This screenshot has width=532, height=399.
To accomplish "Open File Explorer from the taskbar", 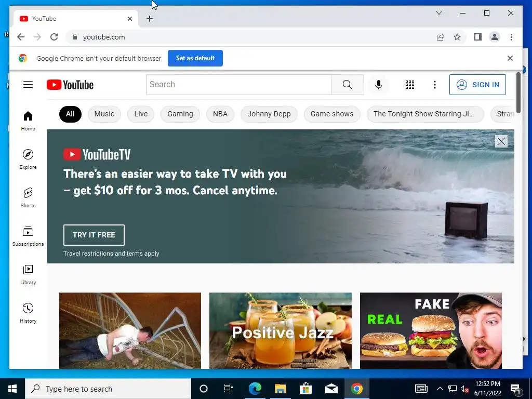I will click(280, 389).
